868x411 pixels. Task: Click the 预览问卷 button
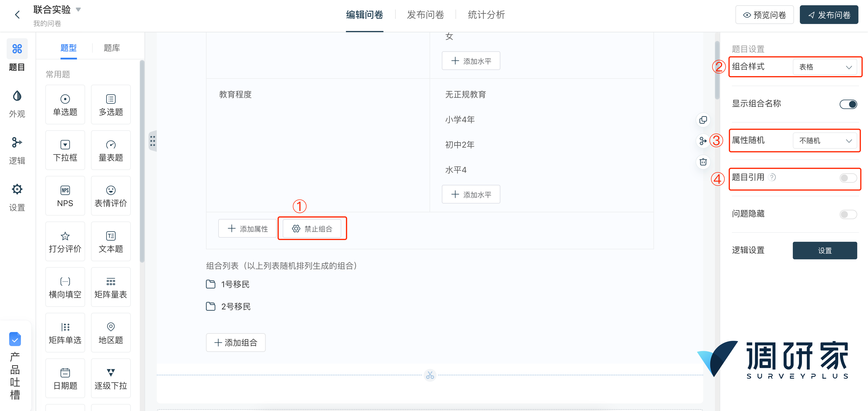764,15
